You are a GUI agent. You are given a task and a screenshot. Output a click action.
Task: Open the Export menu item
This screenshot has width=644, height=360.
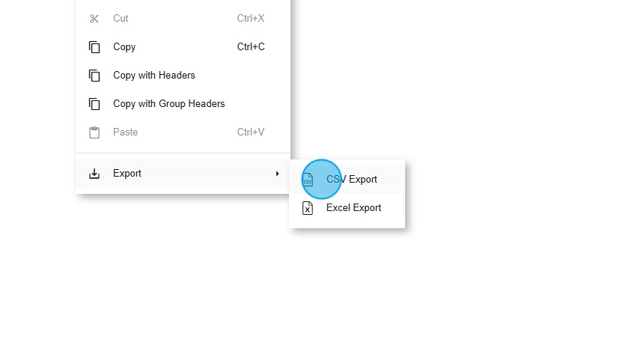pyautogui.click(x=183, y=173)
